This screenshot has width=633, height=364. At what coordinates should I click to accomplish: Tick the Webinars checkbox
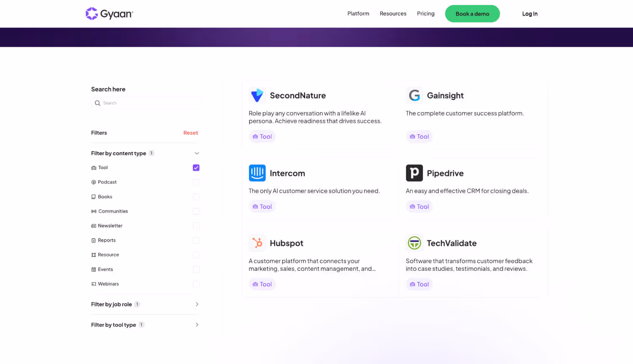tap(196, 284)
